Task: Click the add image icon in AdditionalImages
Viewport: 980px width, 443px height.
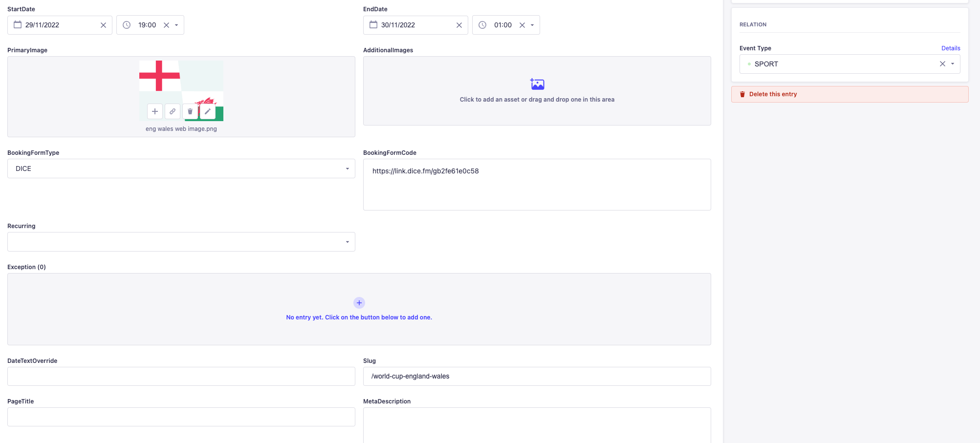Action: [x=537, y=84]
